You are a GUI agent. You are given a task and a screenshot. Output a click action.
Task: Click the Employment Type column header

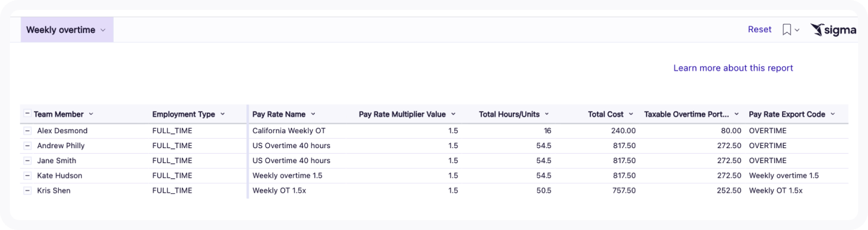coord(184,114)
